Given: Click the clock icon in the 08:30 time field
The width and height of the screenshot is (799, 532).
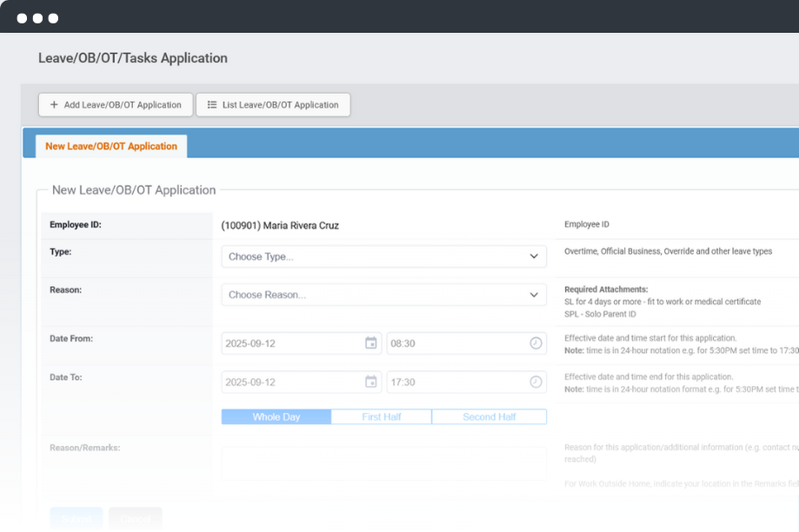Looking at the screenshot, I should point(536,343).
